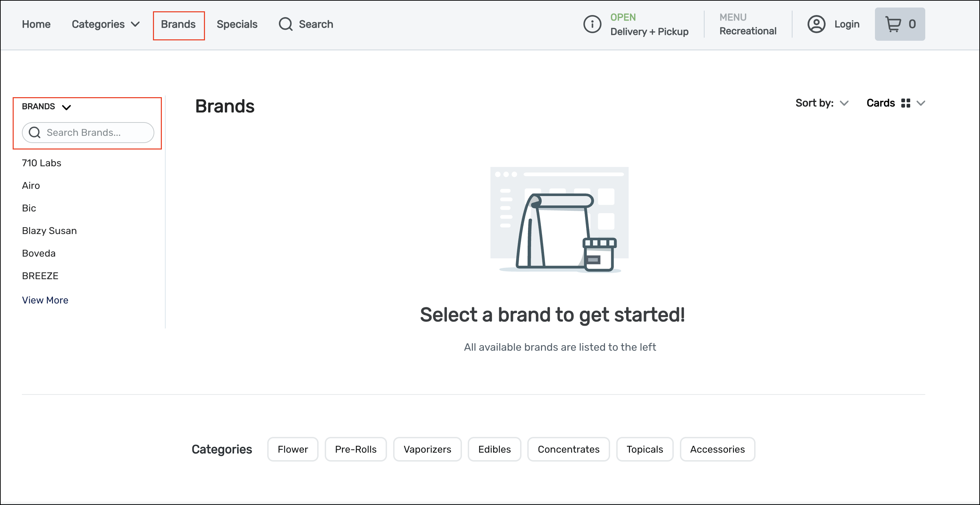This screenshot has width=980, height=505.
Task: Click the magnifier icon in the top navigation
Action: pyautogui.click(x=285, y=24)
